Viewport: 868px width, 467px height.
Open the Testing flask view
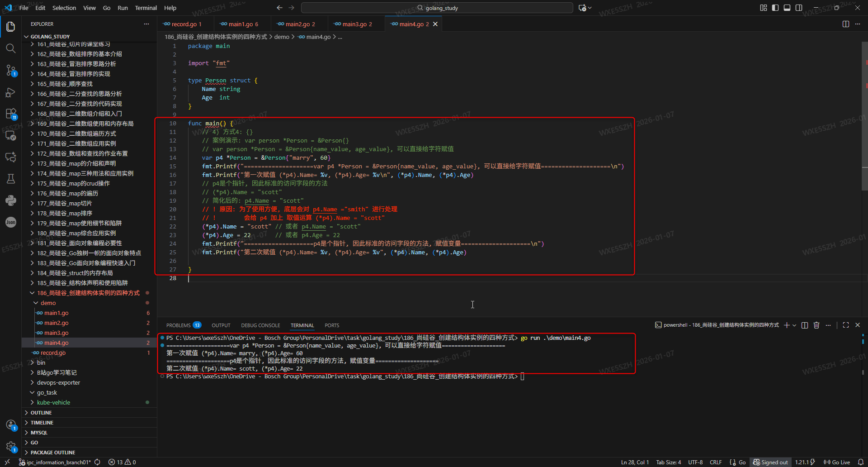tap(11, 179)
